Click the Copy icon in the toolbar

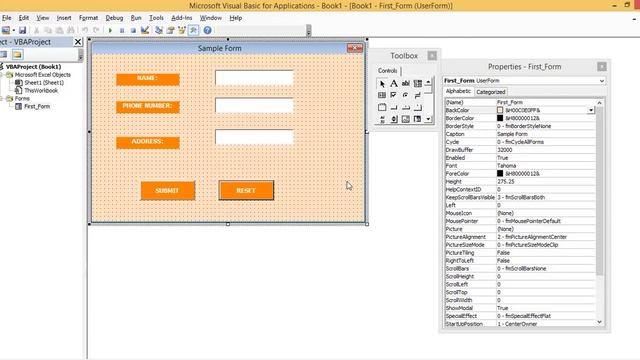(48, 30)
